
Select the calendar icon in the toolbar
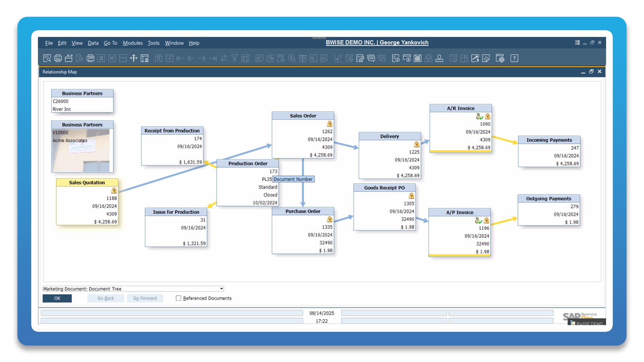coord(418,58)
